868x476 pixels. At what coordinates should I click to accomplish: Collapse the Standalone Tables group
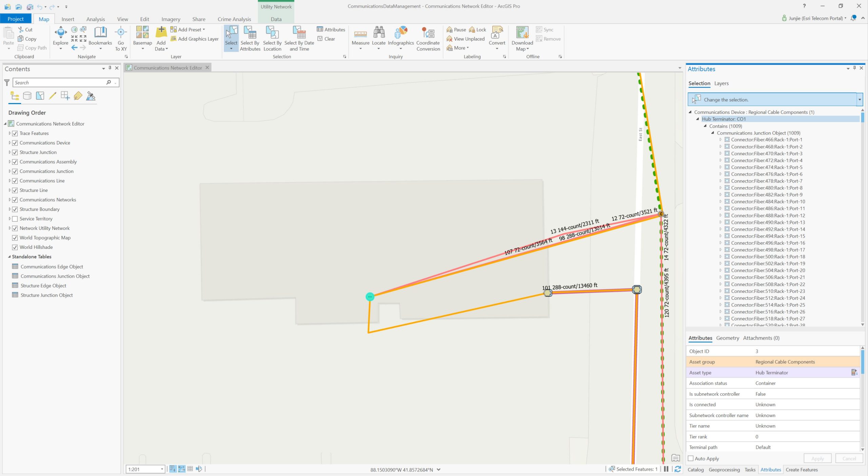[9, 257]
